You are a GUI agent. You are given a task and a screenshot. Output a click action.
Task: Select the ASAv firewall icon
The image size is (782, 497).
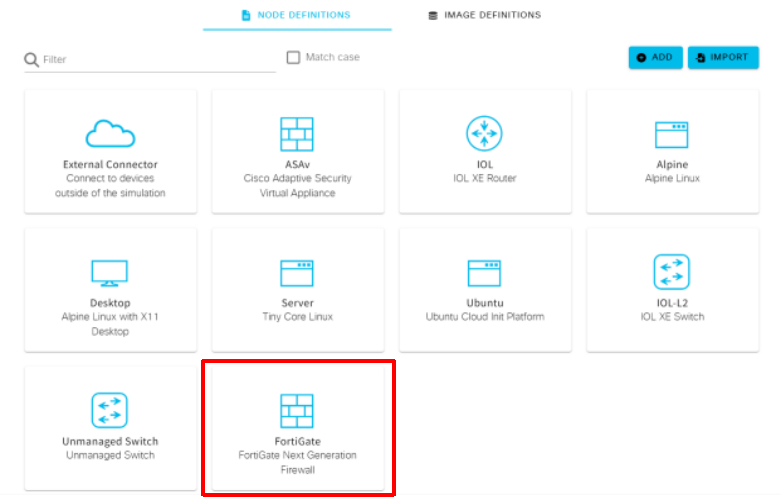click(297, 134)
